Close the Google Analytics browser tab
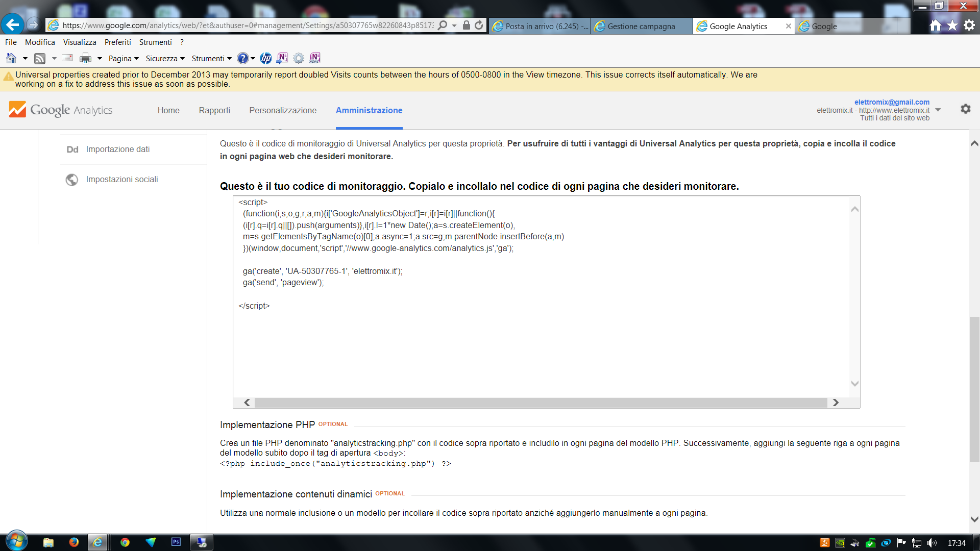The image size is (980, 551). point(788,26)
